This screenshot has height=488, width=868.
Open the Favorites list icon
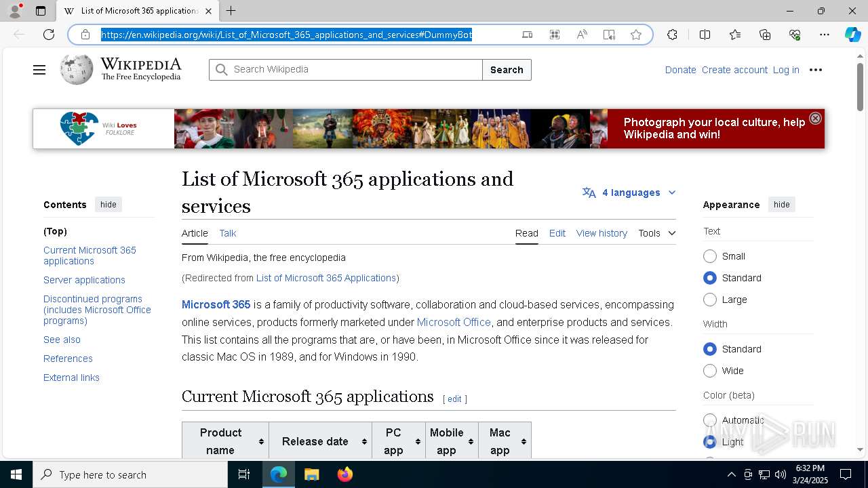click(x=735, y=35)
